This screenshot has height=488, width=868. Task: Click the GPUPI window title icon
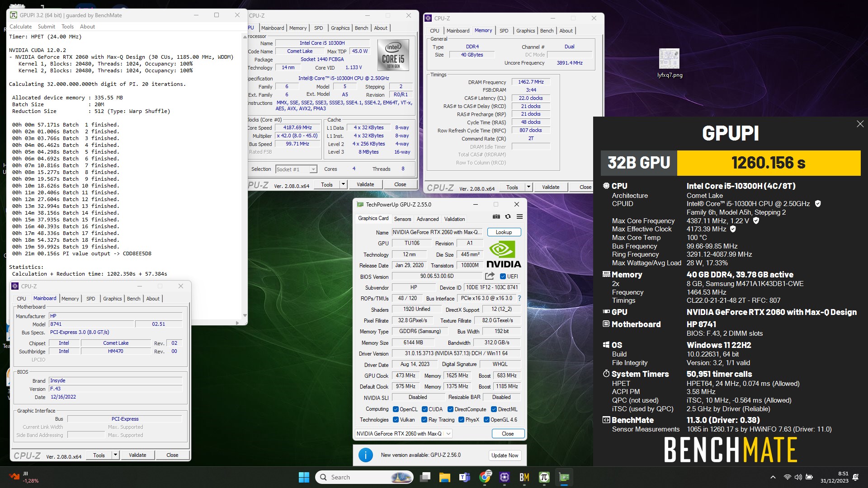(x=13, y=15)
